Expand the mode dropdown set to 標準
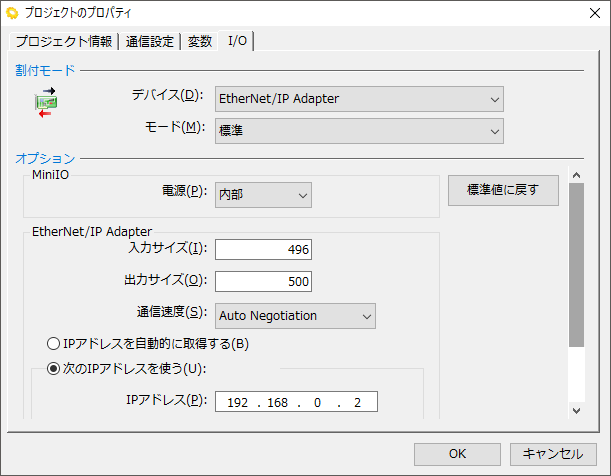The height and width of the screenshot is (476, 611). click(x=359, y=129)
